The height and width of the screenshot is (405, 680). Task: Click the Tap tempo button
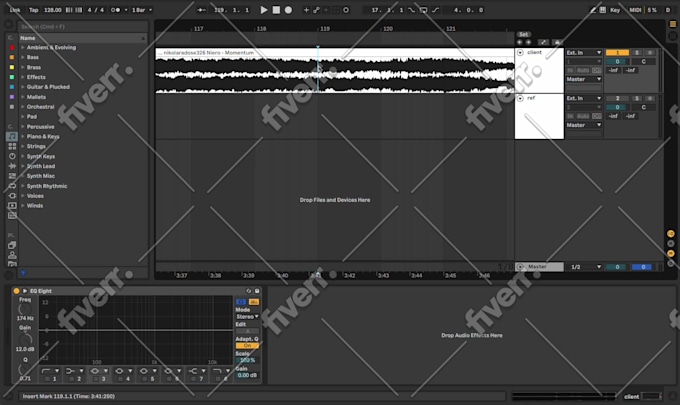point(33,10)
